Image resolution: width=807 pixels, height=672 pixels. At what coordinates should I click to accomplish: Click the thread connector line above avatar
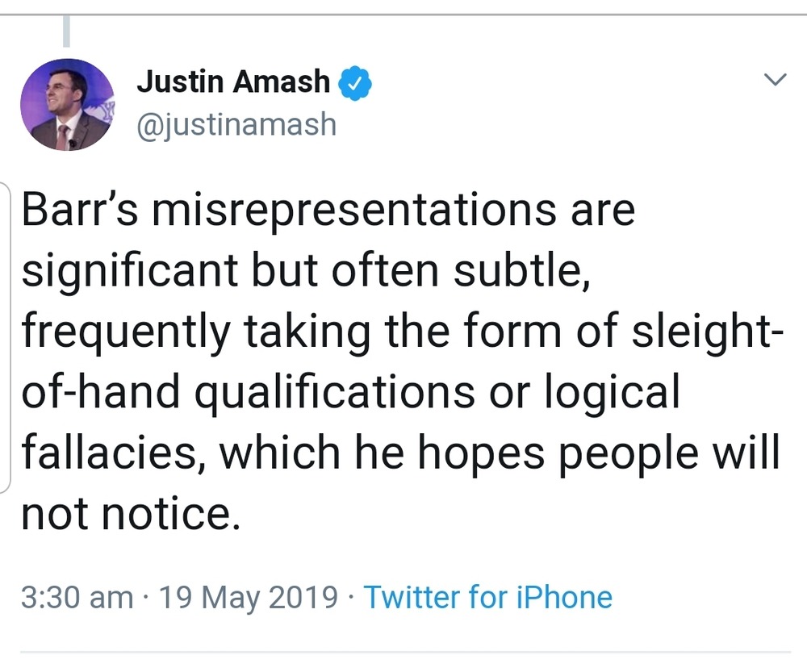67,31
